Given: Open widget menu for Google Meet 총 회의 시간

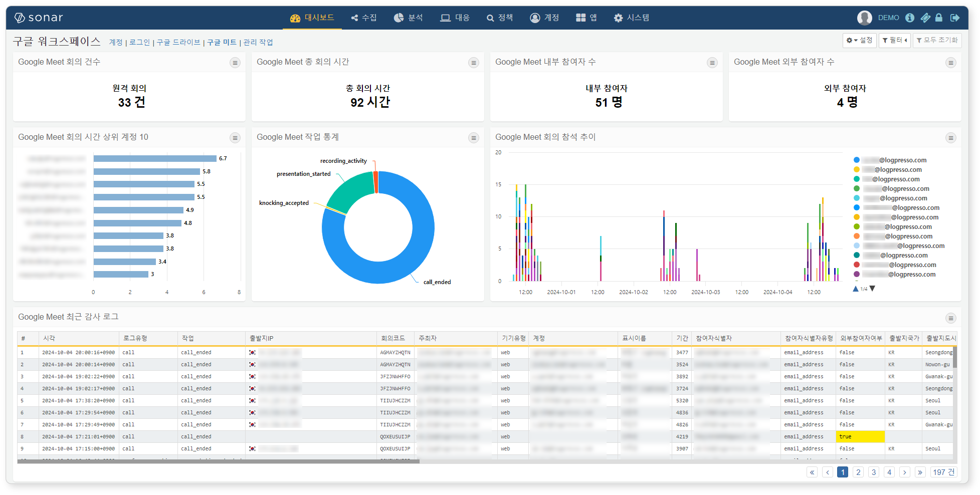Looking at the screenshot, I should 474,63.
